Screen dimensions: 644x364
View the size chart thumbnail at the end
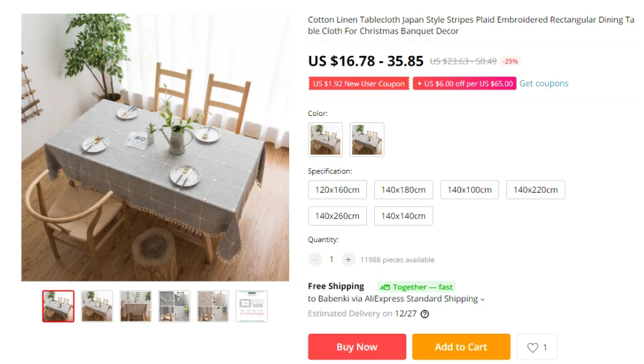[x=252, y=306]
